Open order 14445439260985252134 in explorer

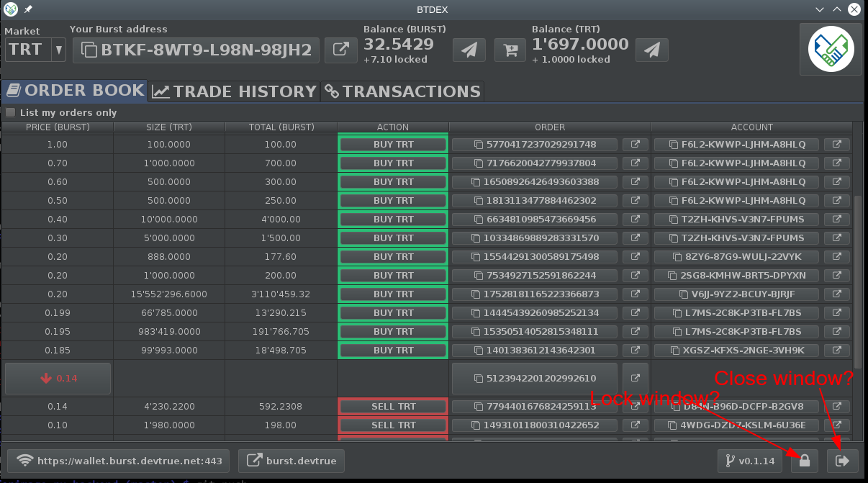(x=636, y=312)
